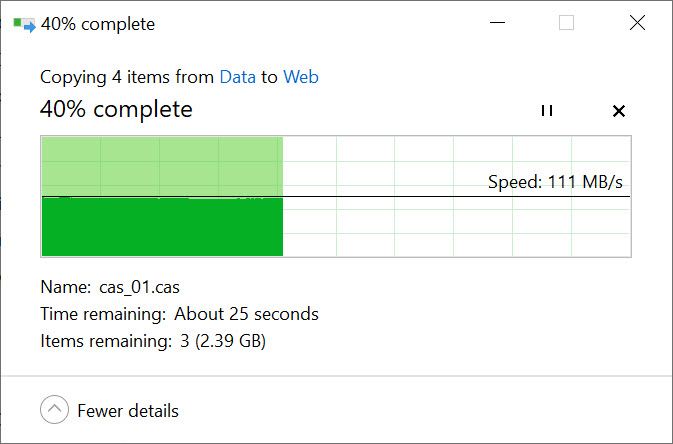Click the copy dialog icon in title bar
Image resolution: width=673 pixels, height=444 pixels.
pos(24,24)
